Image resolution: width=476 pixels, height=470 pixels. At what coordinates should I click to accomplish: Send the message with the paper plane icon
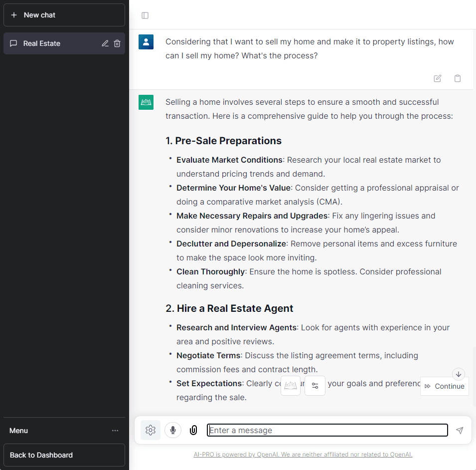click(459, 430)
